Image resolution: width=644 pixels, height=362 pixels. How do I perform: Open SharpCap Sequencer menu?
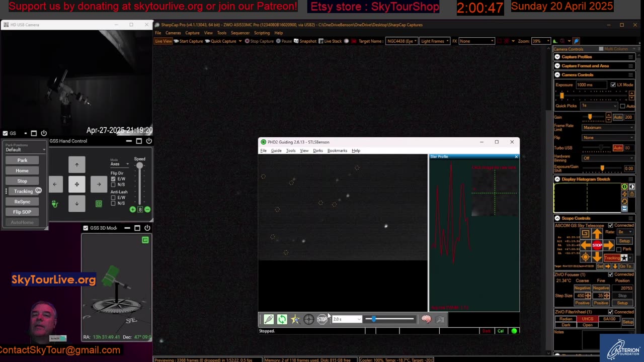click(240, 33)
